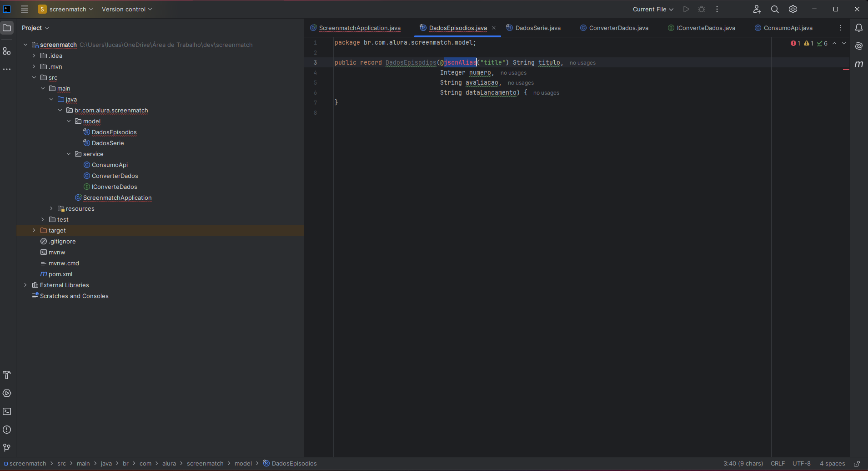
Task: Open the Maven tool window
Action: 859,64
